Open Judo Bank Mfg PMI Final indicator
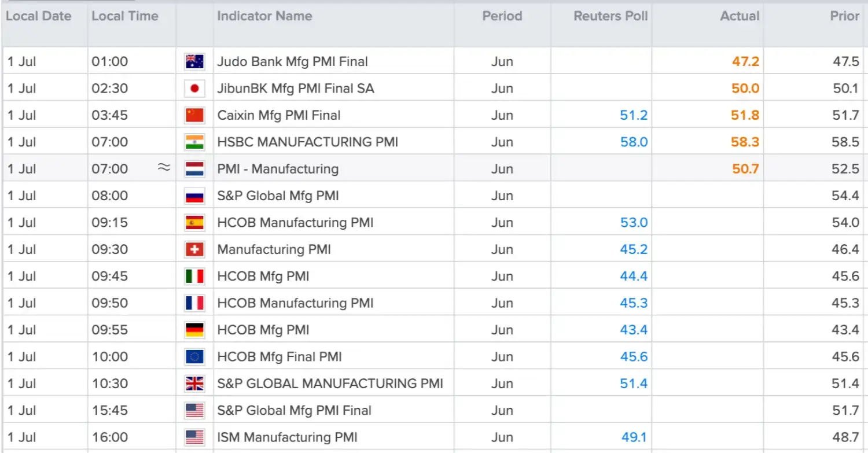The height and width of the screenshot is (453, 868). [x=292, y=61]
